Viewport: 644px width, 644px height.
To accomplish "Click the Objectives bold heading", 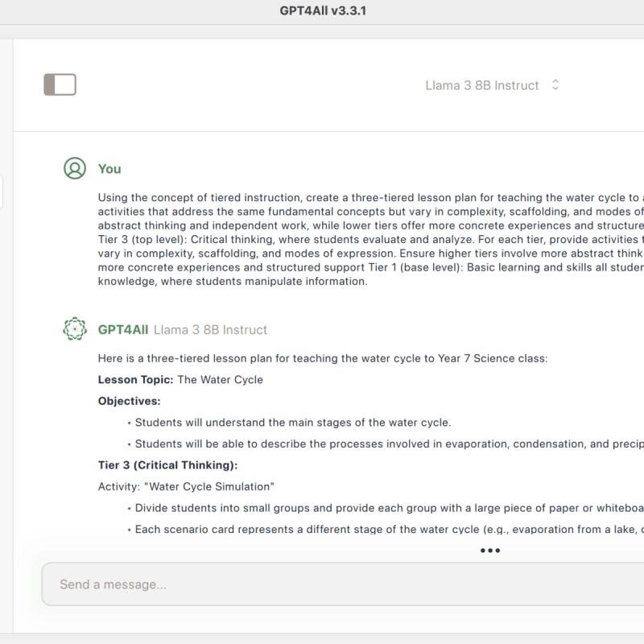I will (130, 401).
